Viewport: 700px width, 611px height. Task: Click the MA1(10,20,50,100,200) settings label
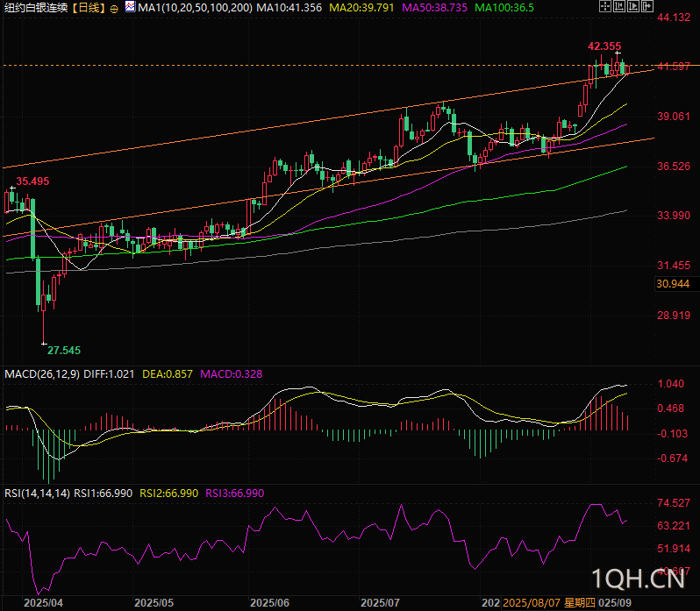[196, 8]
